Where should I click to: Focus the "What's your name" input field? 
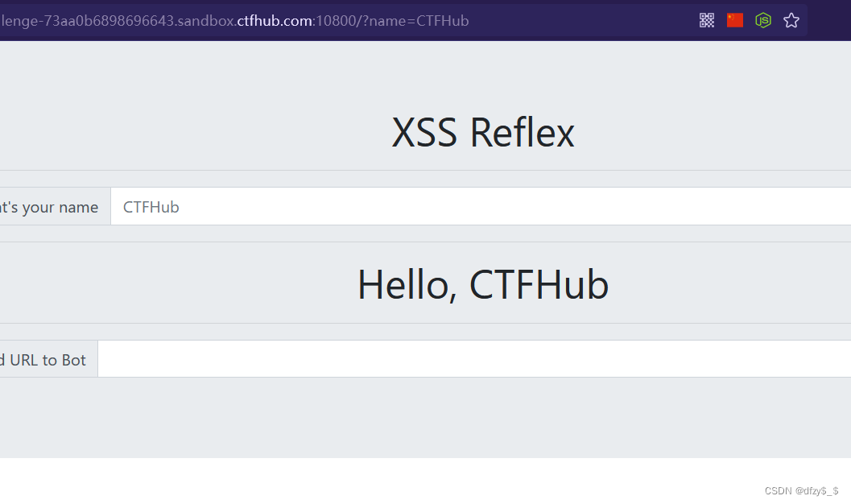pyautogui.click(x=322, y=206)
